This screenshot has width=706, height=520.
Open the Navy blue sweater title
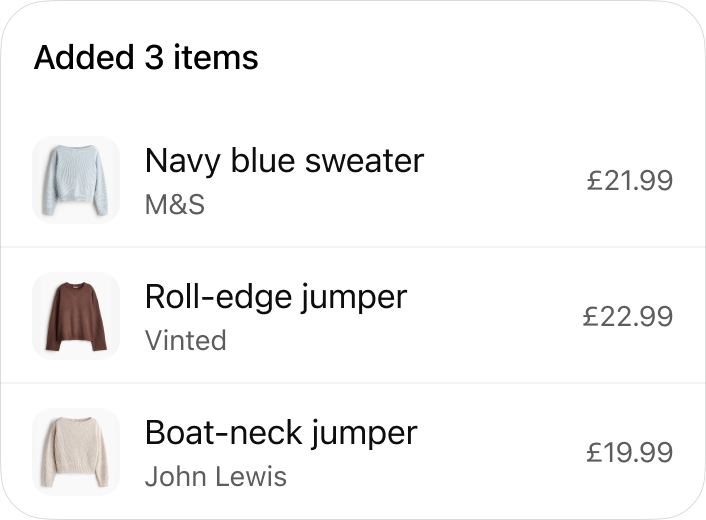tap(284, 160)
